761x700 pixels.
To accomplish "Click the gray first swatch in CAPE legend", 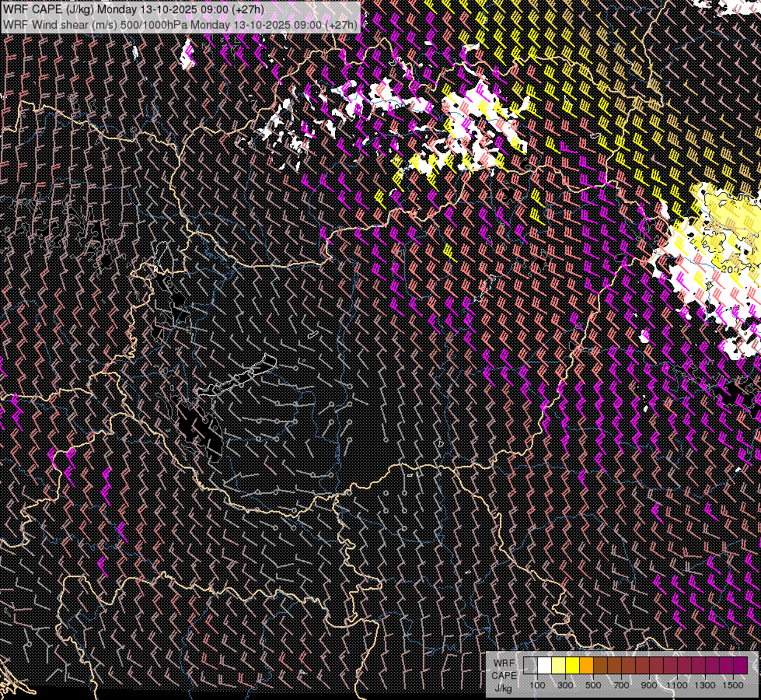I will point(530,665).
